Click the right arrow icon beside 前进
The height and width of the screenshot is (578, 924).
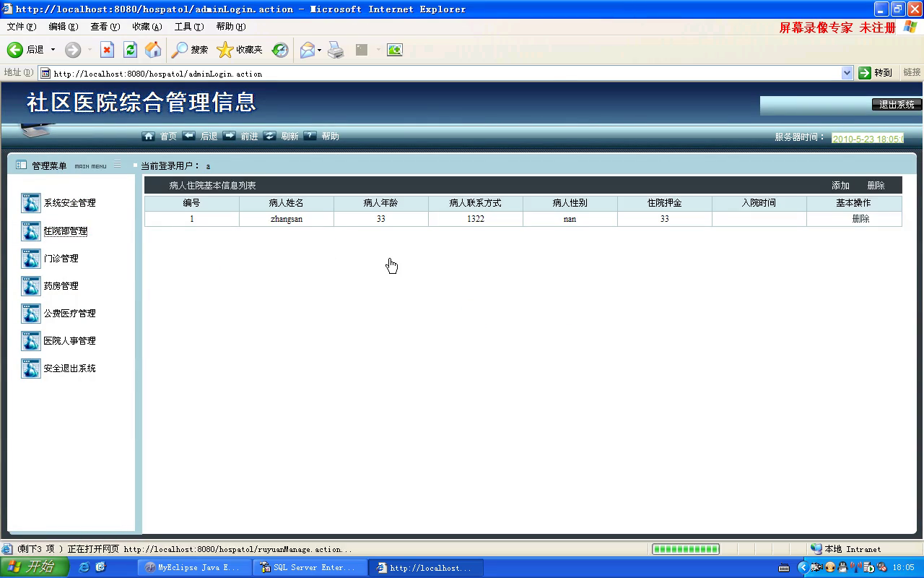coord(230,136)
